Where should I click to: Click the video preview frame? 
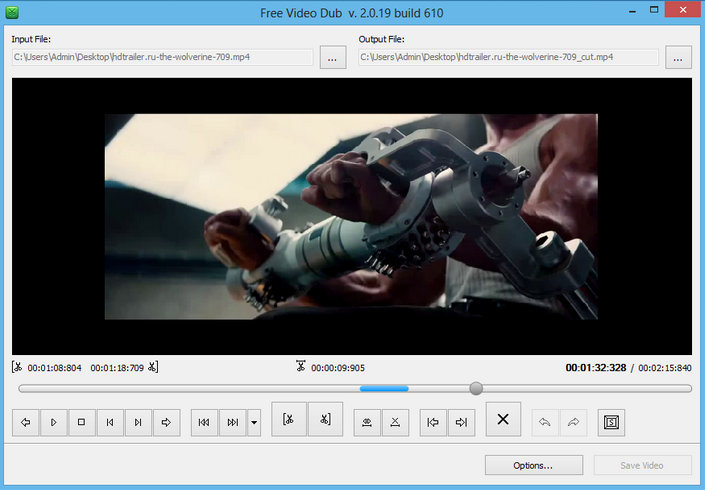(352, 216)
